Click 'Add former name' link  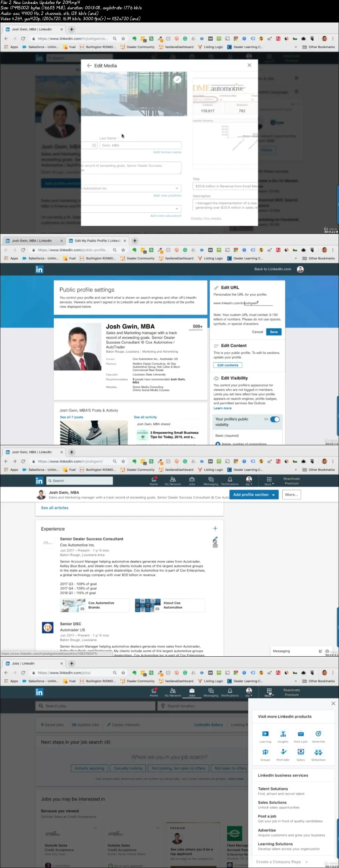(167, 152)
